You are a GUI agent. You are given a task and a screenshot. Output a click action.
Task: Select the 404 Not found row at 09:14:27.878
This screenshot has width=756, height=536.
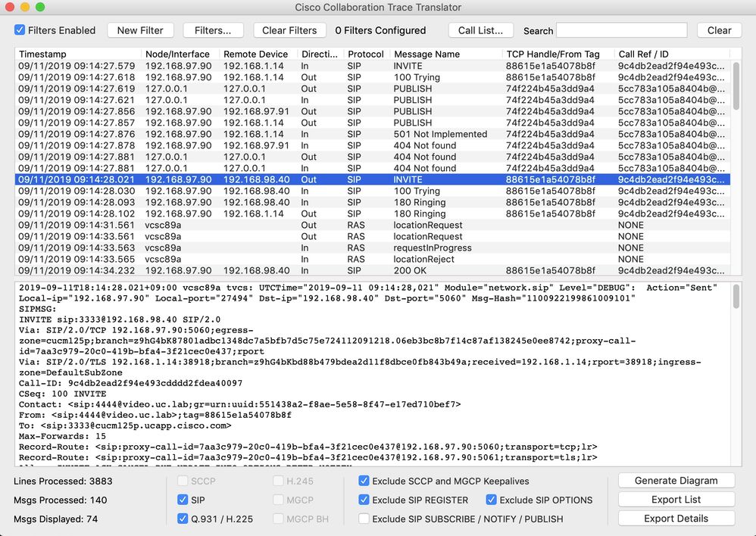pos(372,145)
